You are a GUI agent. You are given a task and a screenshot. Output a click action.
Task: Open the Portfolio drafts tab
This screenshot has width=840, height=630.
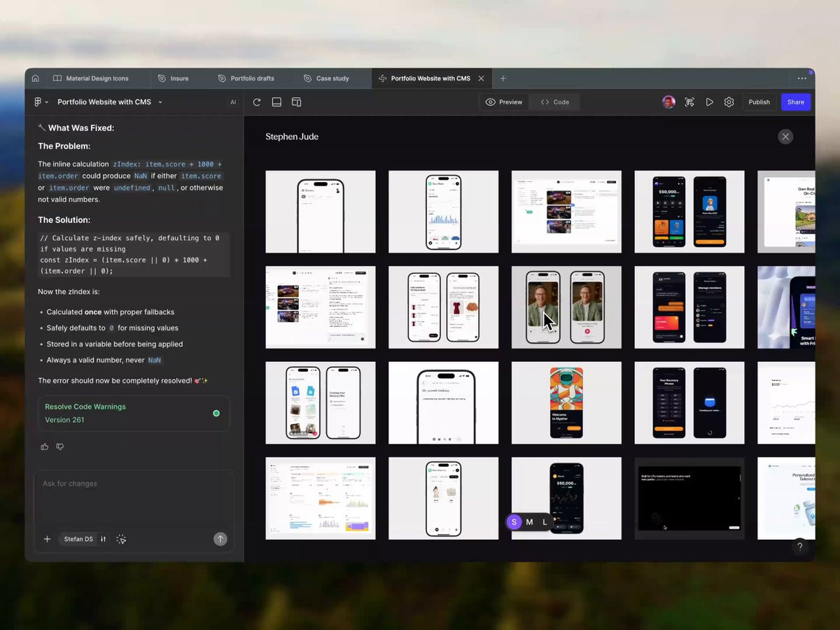[246, 78]
